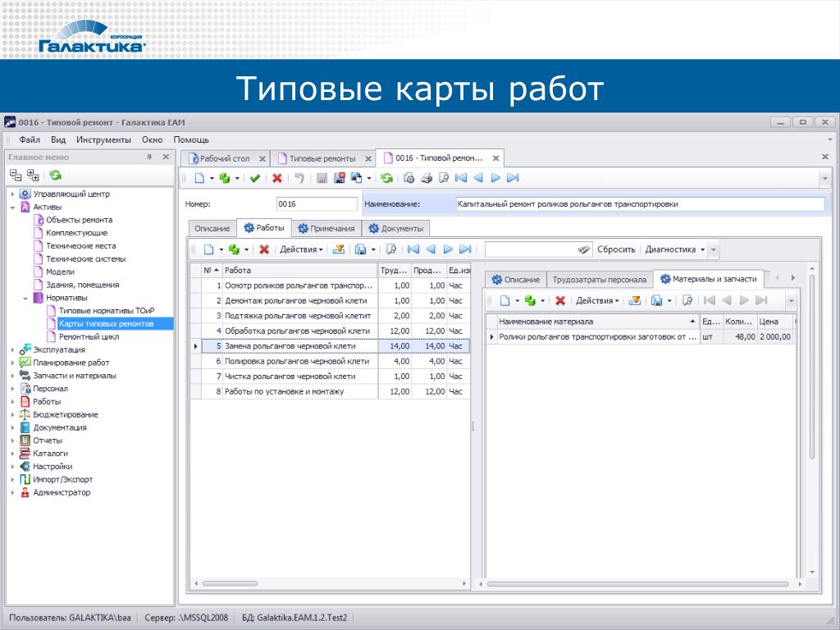Click the print preview icon in main toolbar

(x=444, y=178)
